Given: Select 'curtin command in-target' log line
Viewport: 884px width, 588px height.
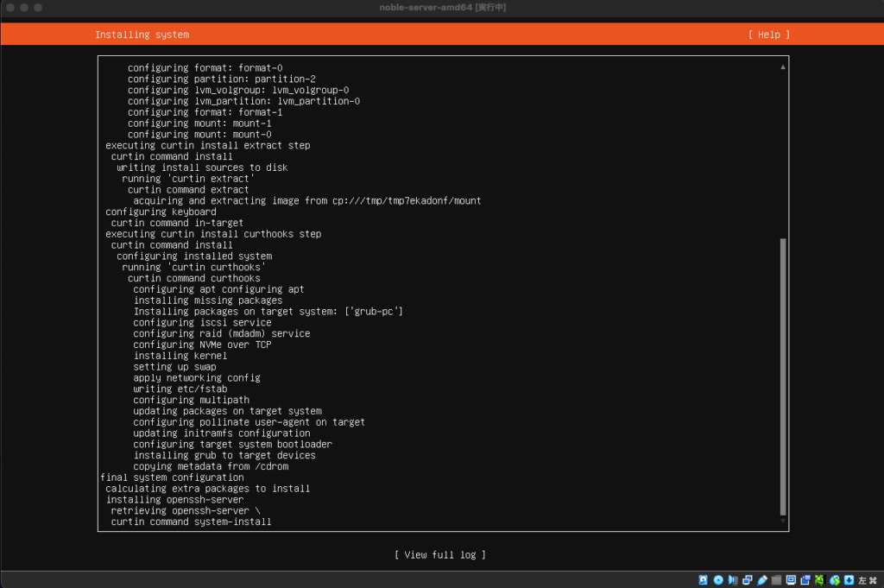Looking at the screenshot, I should [177, 224].
